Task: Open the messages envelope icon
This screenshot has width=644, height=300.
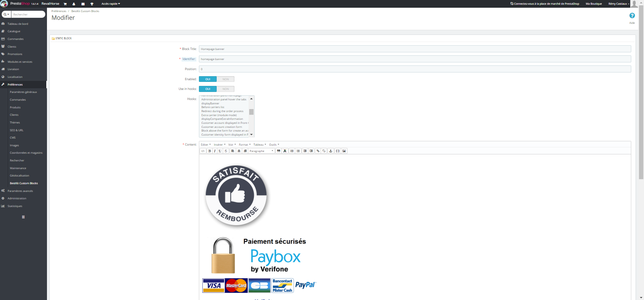Action: [83, 4]
